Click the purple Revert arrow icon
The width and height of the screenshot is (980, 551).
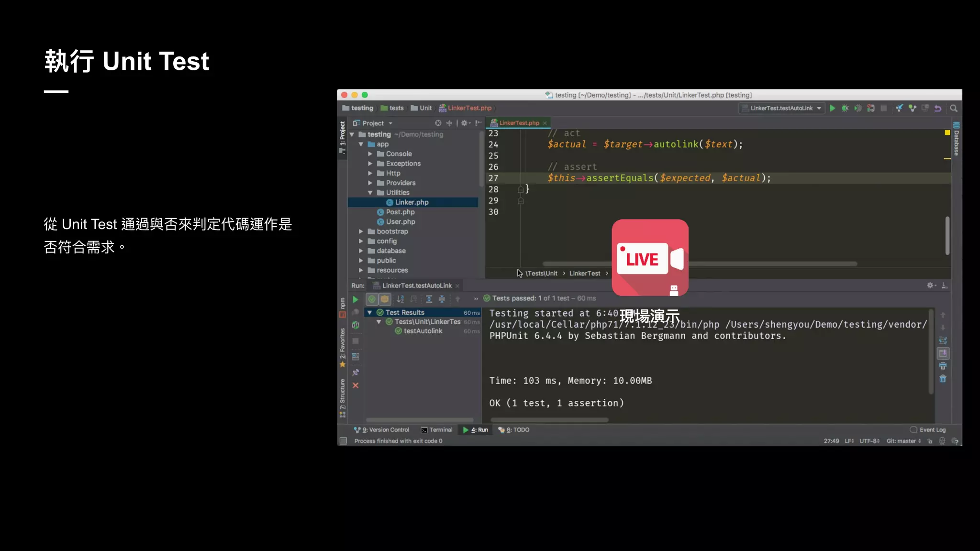click(x=938, y=109)
